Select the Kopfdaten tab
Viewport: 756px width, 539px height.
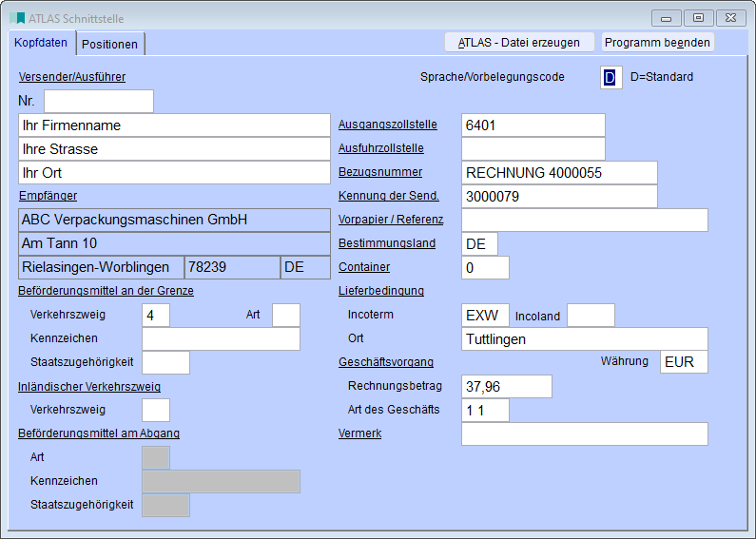coord(42,43)
